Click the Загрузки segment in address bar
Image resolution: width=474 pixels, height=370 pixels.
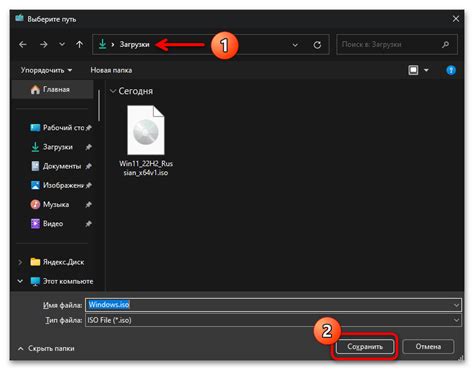coord(134,44)
